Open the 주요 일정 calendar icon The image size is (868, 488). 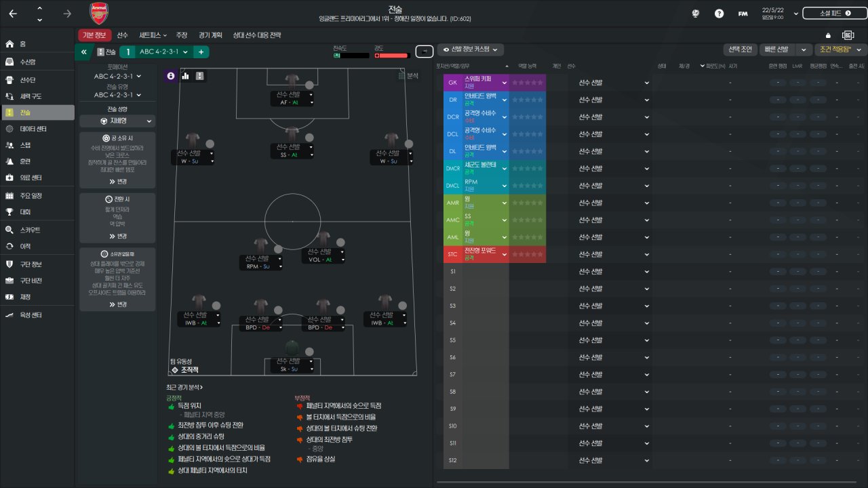(9, 196)
